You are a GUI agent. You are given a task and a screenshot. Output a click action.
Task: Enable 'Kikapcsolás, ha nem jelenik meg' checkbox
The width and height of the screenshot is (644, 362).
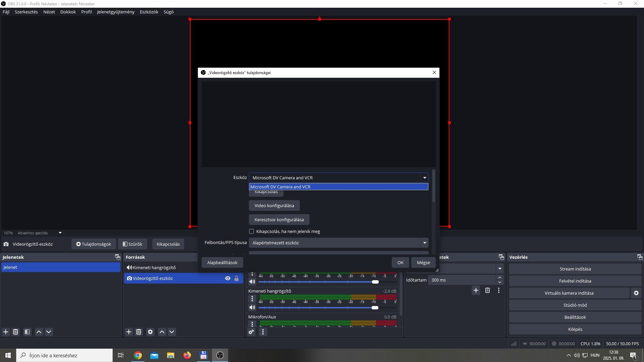point(252,231)
